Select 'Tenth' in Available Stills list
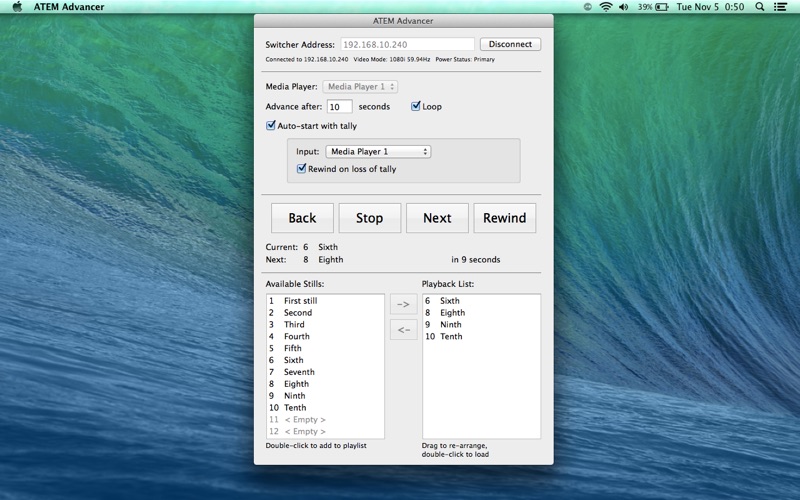Screen dimensions: 800x500 (x=325, y=408)
